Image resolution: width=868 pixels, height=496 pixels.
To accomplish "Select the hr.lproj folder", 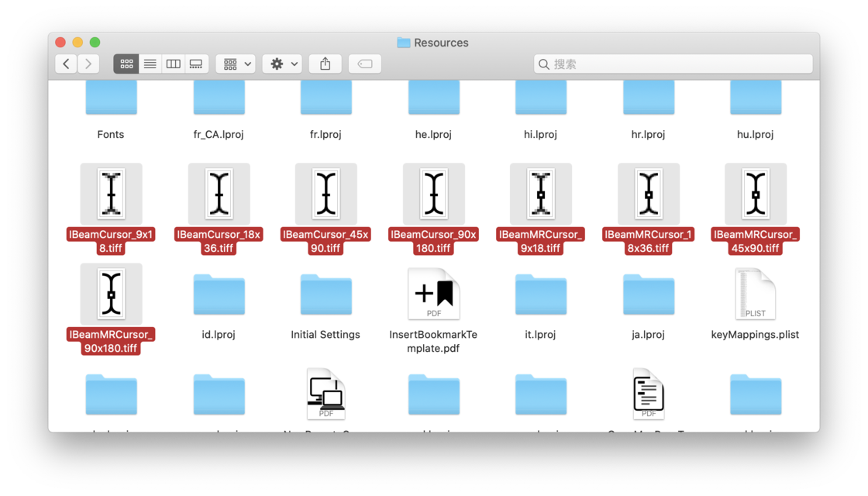I will [649, 98].
